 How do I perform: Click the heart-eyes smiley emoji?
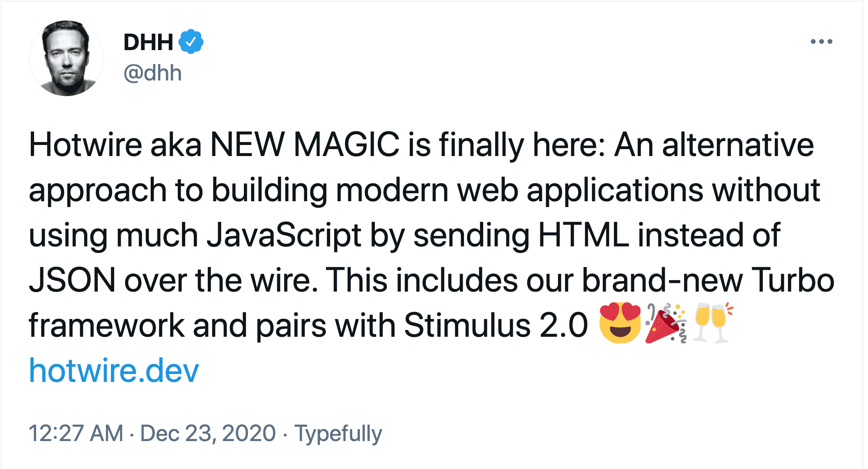coord(620,323)
